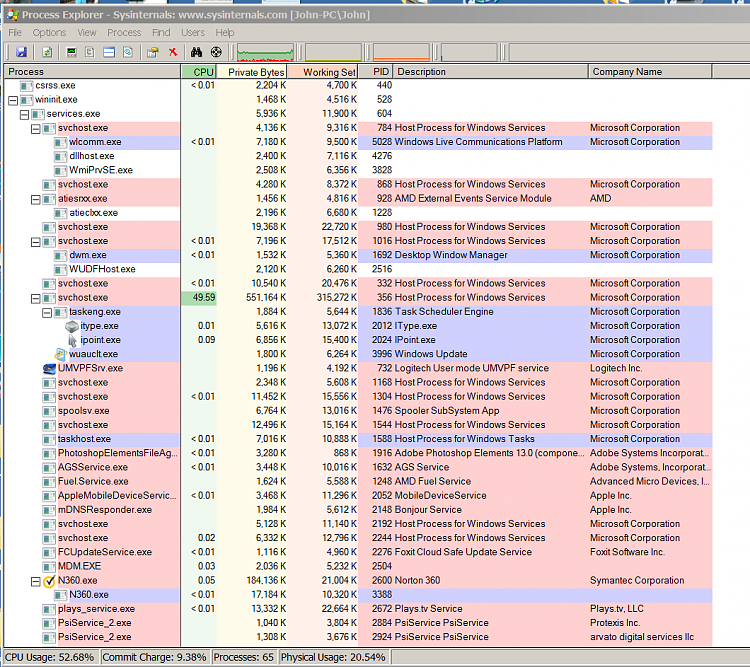750x667 pixels.
Task: Open the View menu
Action: click(87, 33)
